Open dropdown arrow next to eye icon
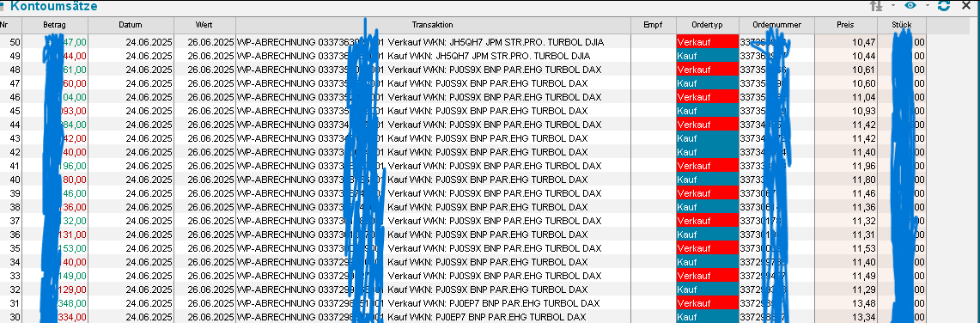The height and width of the screenshot is (323, 980). pyautogui.click(x=928, y=6)
